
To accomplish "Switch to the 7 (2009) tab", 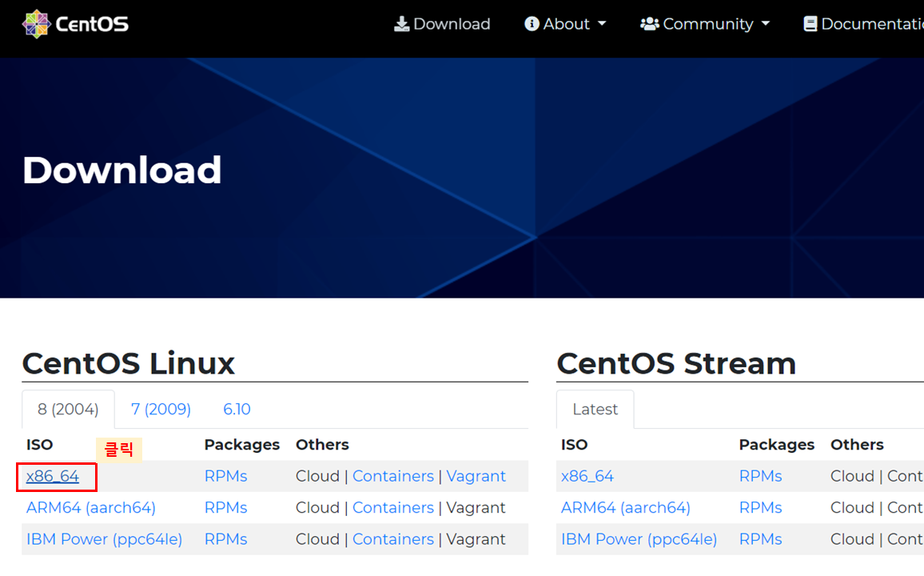I will click(x=161, y=409).
